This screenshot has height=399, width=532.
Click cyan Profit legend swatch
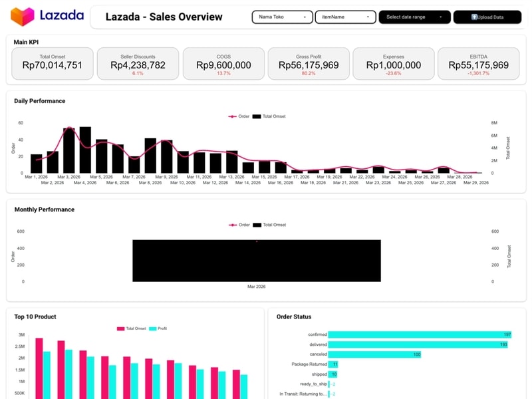(152, 329)
